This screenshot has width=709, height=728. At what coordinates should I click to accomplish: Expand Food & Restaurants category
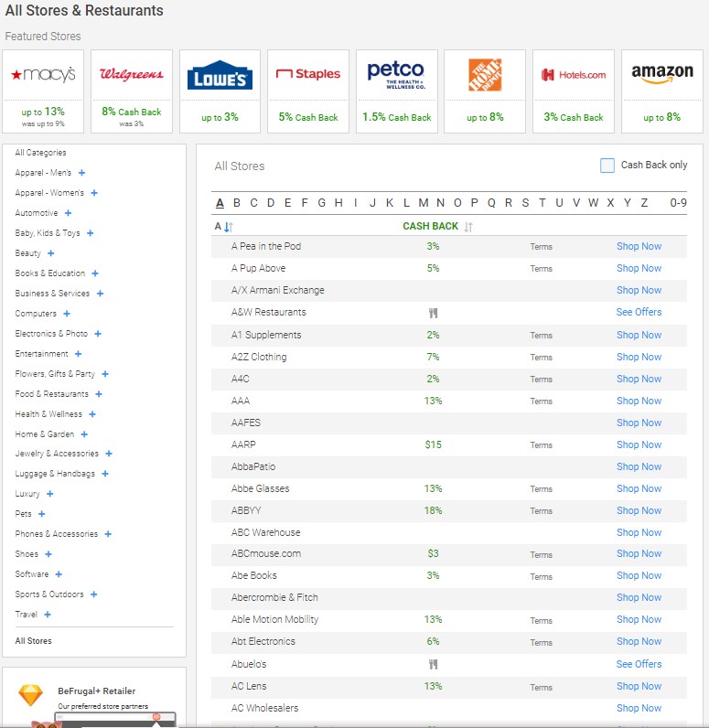tap(99, 394)
